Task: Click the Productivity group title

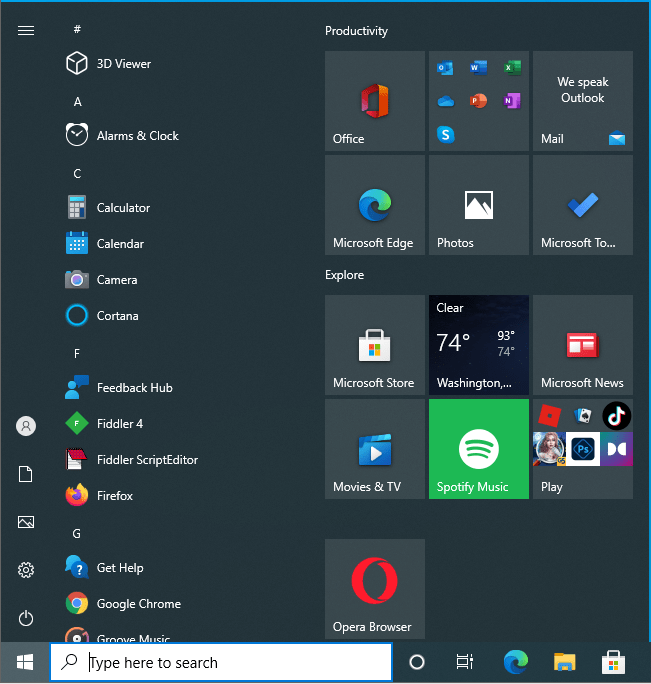Action: coord(356,31)
